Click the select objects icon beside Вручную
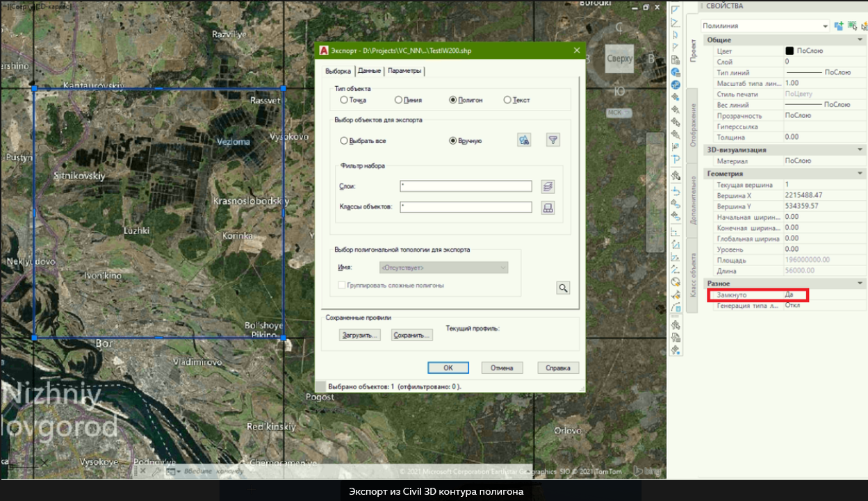Viewport: 868px width, 501px height. coord(524,140)
